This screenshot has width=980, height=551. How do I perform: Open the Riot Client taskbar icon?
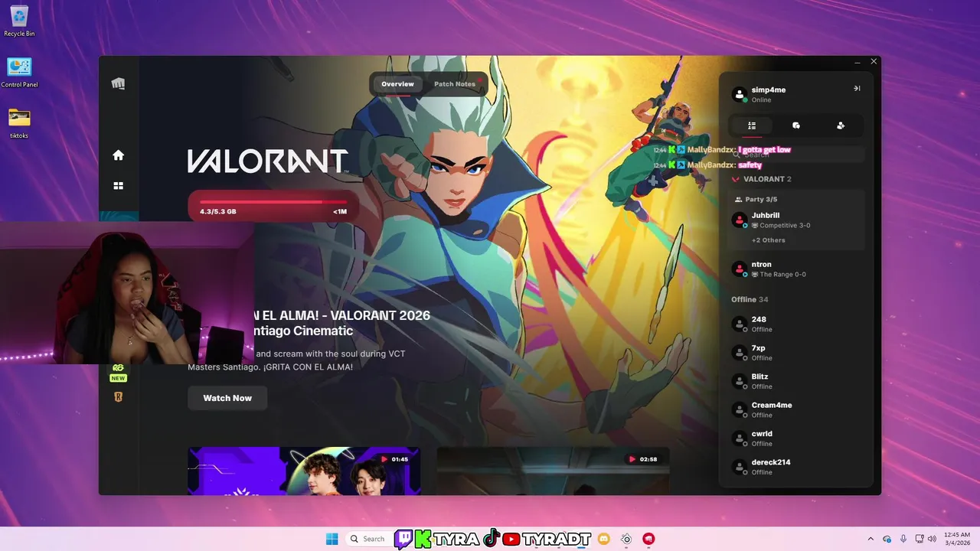649,539
